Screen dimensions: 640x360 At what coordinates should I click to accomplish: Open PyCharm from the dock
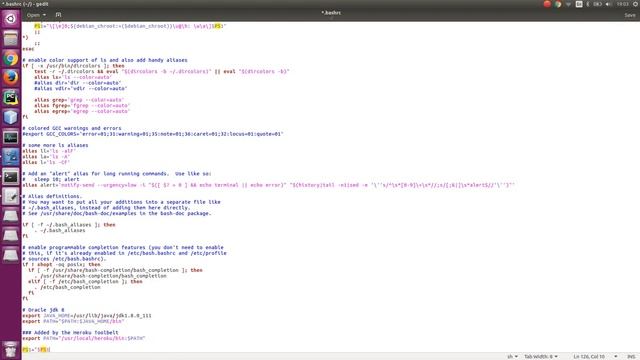point(11,98)
